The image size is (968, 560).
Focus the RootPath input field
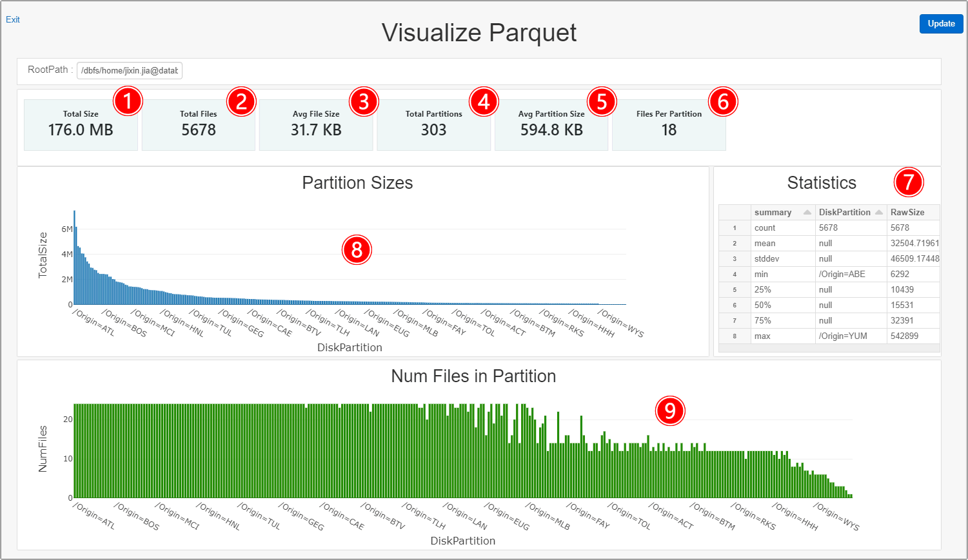click(129, 70)
